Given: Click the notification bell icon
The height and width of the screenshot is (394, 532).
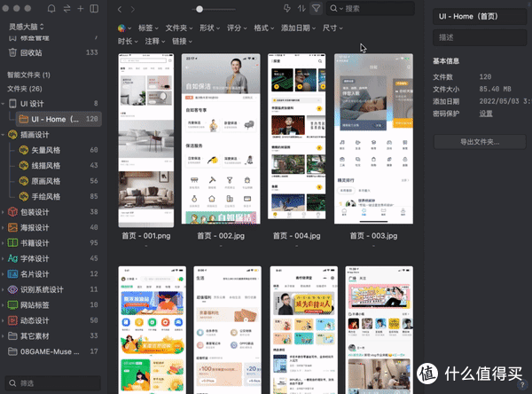Looking at the screenshot, I should point(51,9).
